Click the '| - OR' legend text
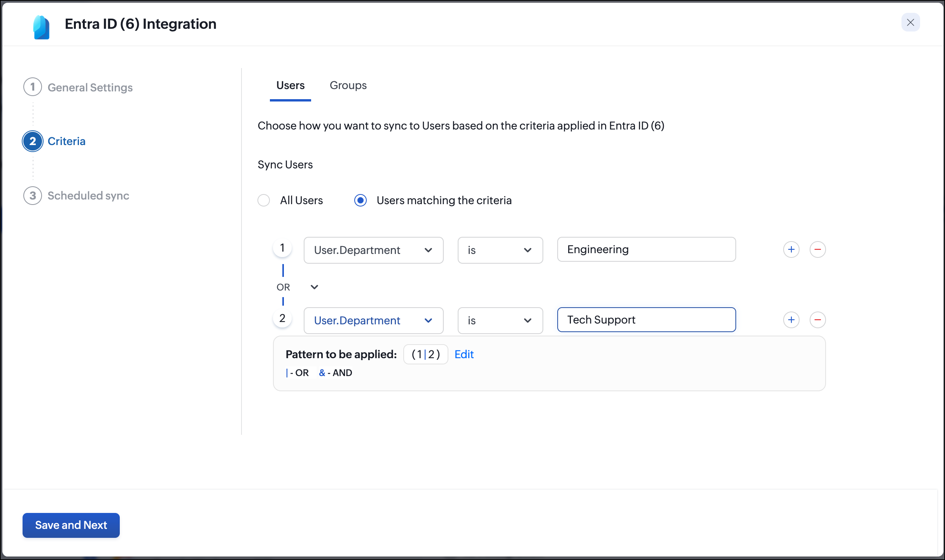The height and width of the screenshot is (560, 945). 297,373
